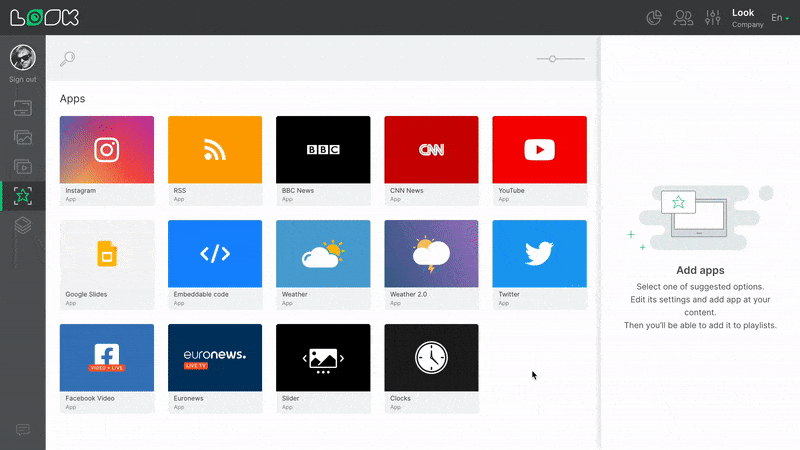
Task: Click the Sign out link
Action: point(23,79)
